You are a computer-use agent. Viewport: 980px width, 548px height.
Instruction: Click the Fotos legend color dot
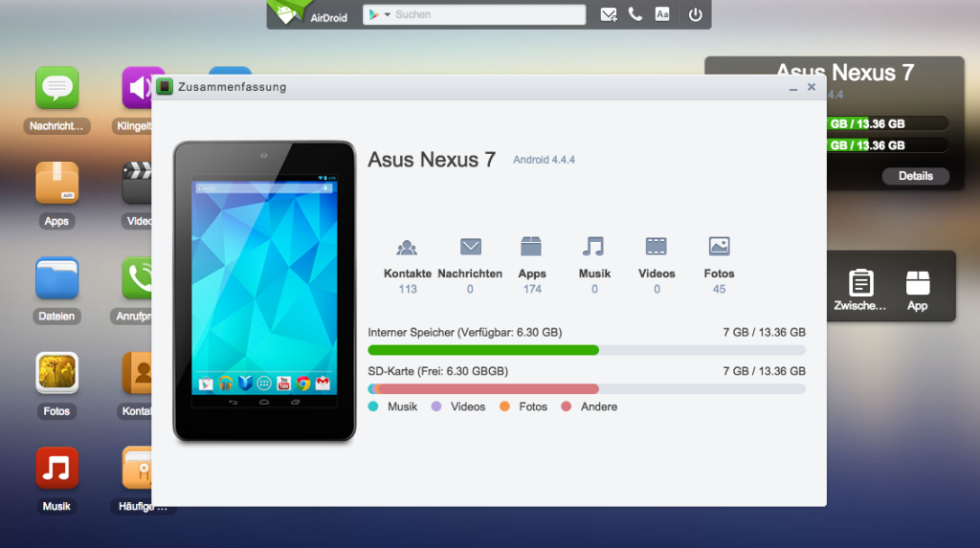(x=504, y=406)
